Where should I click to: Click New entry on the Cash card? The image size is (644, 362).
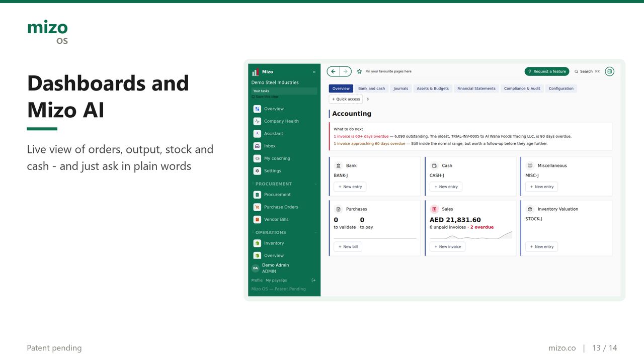click(x=446, y=187)
